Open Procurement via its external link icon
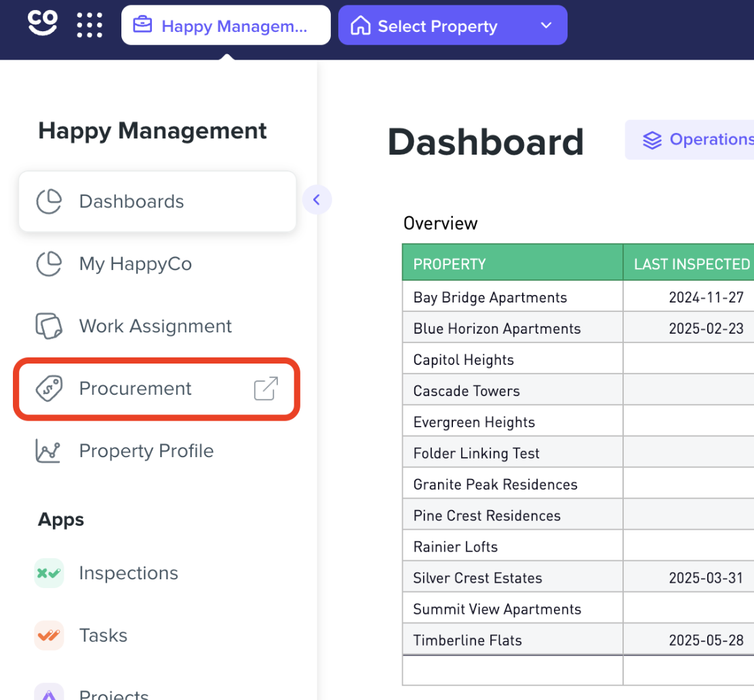 (x=265, y=389)
